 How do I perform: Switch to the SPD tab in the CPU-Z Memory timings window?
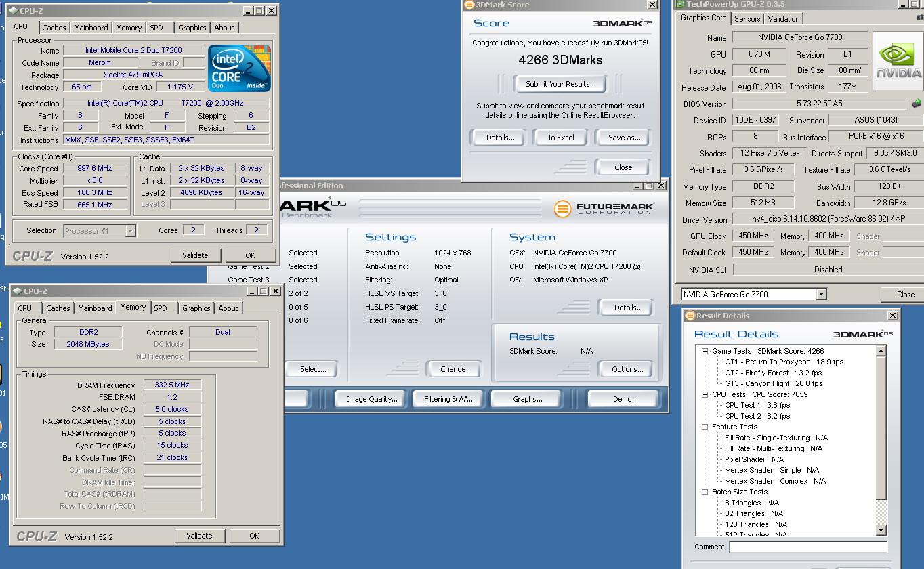pos(161,308)
